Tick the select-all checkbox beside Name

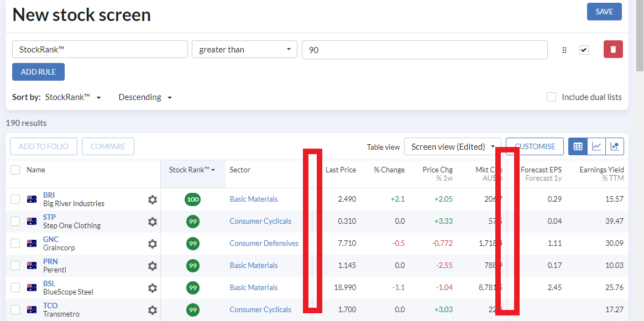click(x=15, y=170)
